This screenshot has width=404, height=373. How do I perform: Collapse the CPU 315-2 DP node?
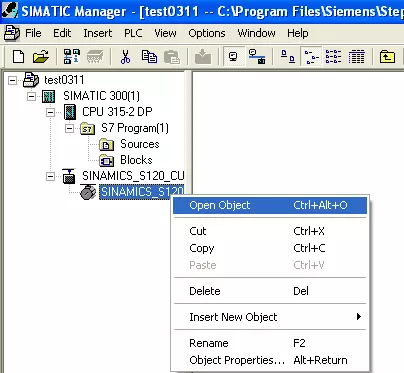[x=50, y=112]
